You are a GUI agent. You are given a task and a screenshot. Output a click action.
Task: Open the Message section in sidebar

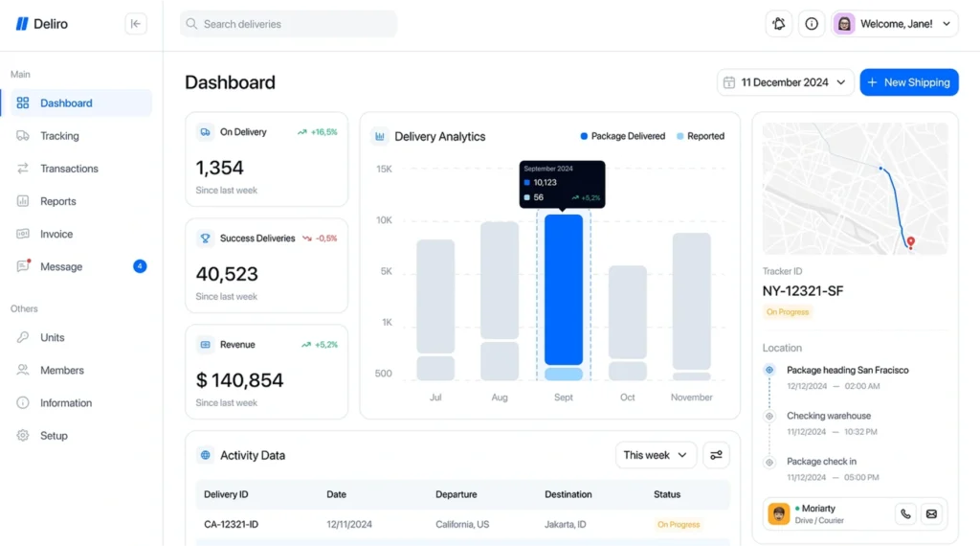point(61,266)
